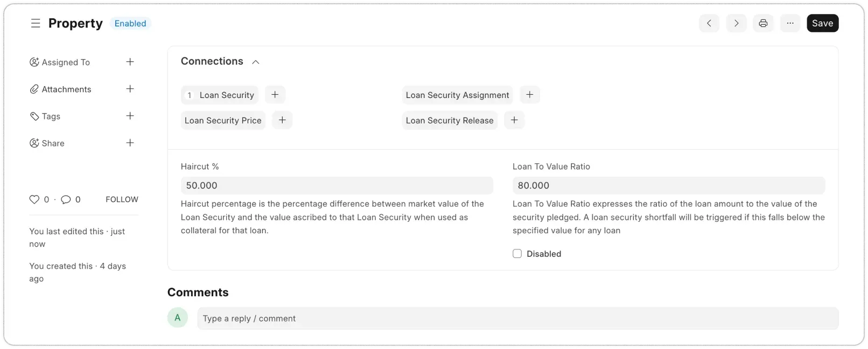Image resolution: width=868 pixels, height=349 pixels.
Task: Click the print icon
Action: [763, 23]
